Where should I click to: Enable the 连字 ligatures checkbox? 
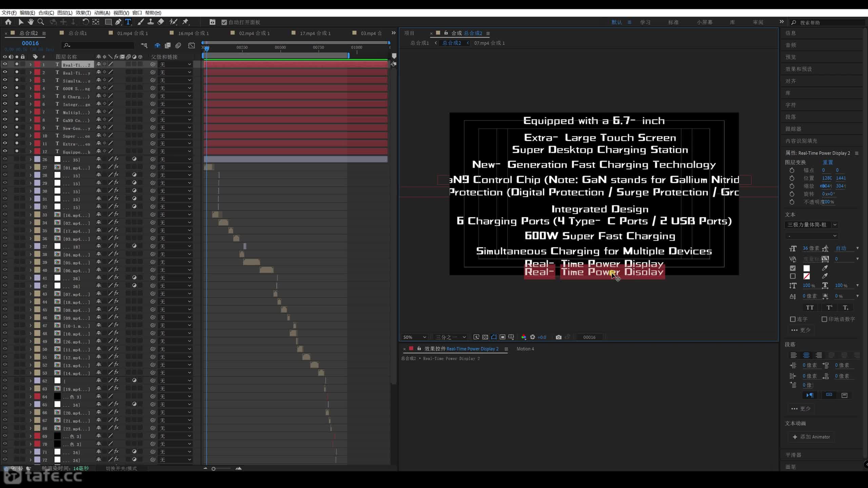point(793,319)
